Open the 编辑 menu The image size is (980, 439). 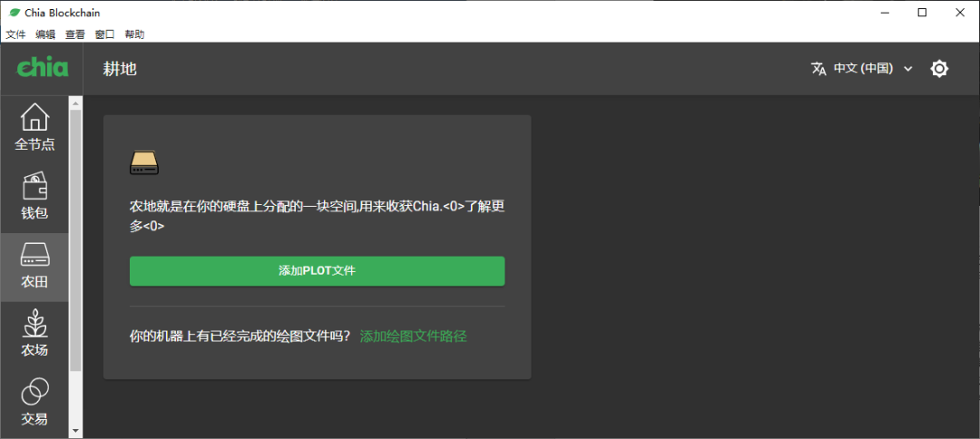tap(45, 34)
